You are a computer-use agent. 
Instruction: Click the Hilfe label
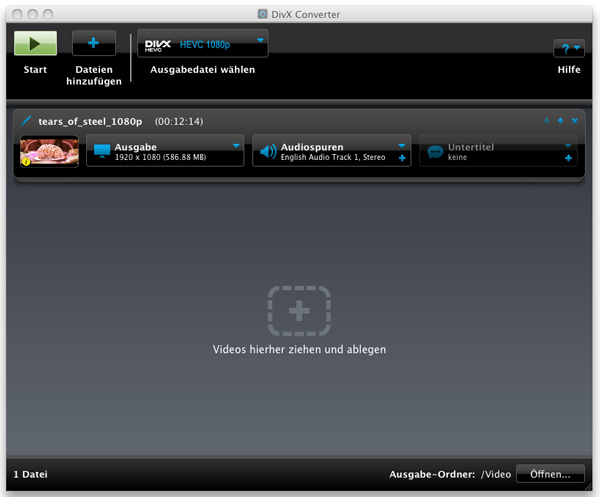(569, 70)
